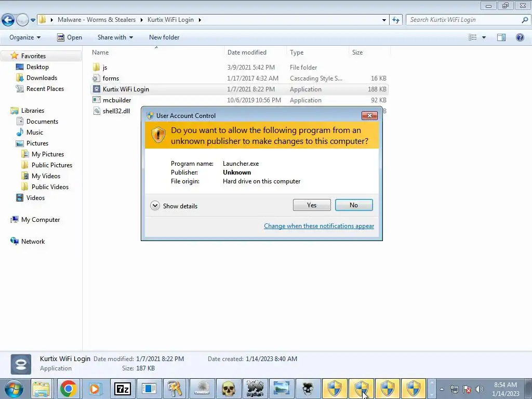This screenshot has width=532, height=399.
Task: Open Downloads in the navigation pane
Action: click(x=42, y=78)
